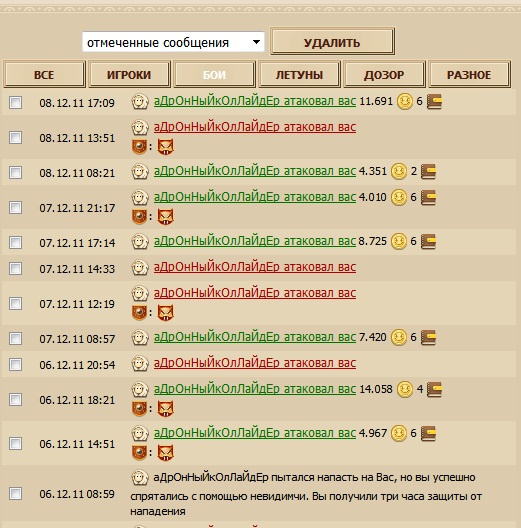Open the 07.12.11 17:14 attack report link
The height and width of the screenshot is (528, 521).
tap(255, 241)
